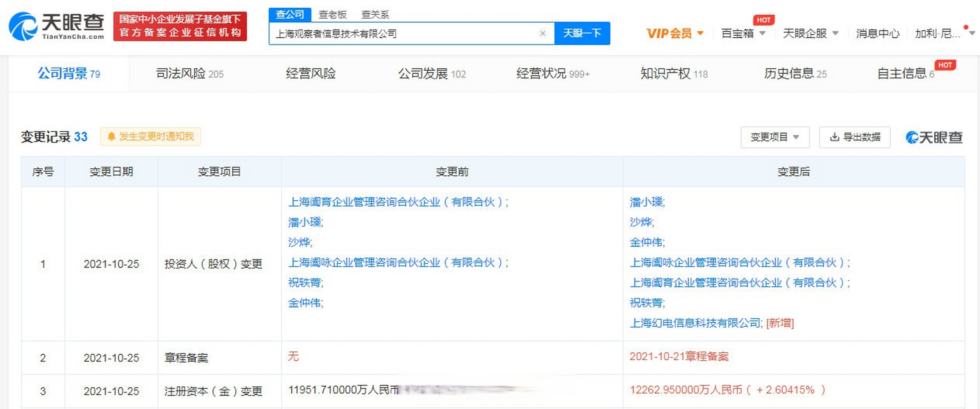Click the TianYanCha logo
This screenshot has height=409, width=980.
coord(56,26)
